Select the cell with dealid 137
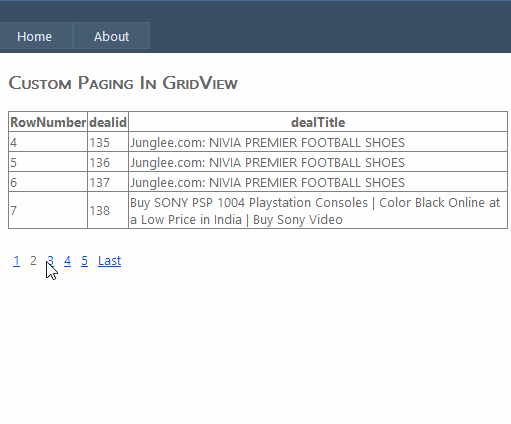The image size is (511, 424). tap(108, 182)
